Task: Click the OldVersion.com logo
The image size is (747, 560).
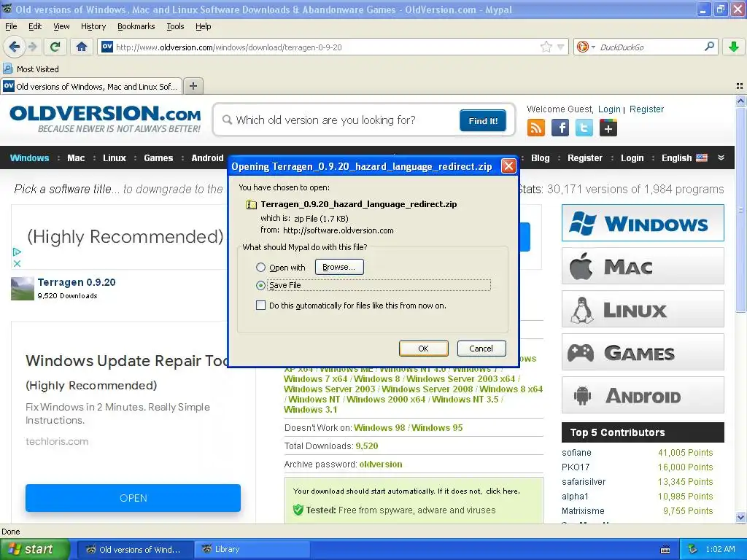Action: tap(105, 119)
